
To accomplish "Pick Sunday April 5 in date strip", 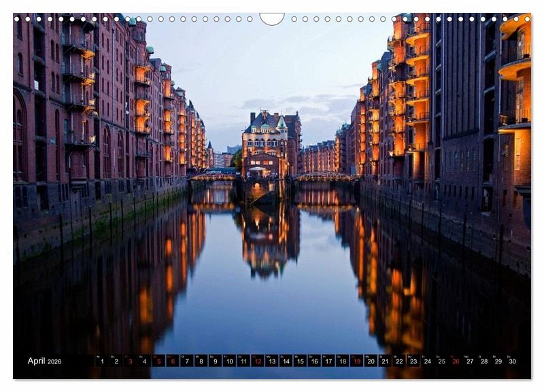I will [158, 361].
